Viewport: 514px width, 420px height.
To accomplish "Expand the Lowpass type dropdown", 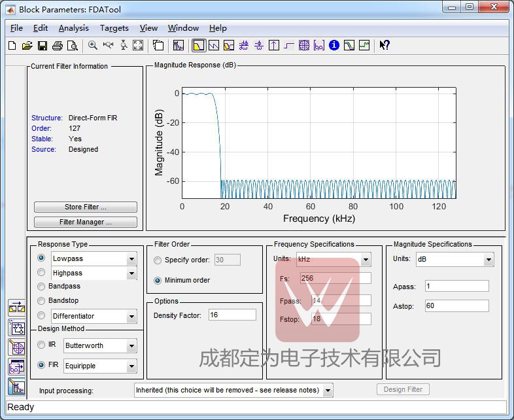I will tap(131, 259).
